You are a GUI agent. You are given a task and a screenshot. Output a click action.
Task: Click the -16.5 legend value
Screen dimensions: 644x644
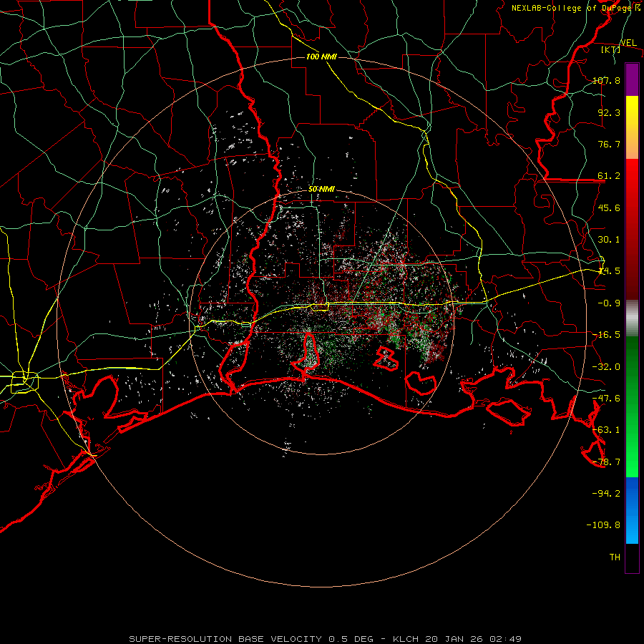pyautogui.click(x=606, y=335)
